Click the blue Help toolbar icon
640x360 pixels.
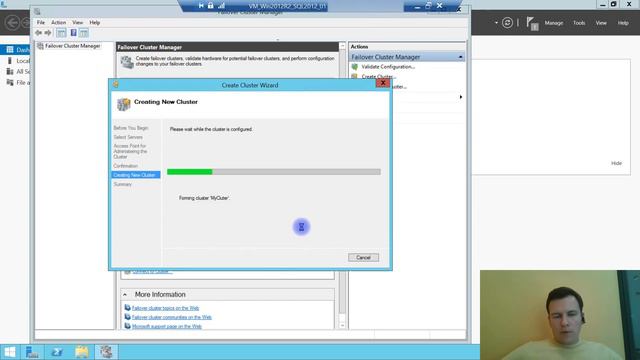(73, 33)
